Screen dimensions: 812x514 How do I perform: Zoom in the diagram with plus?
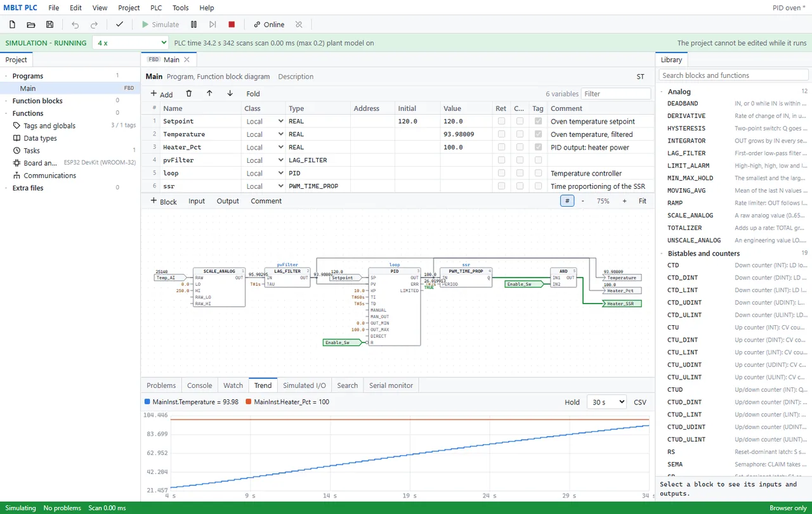[x=624, y=201]
